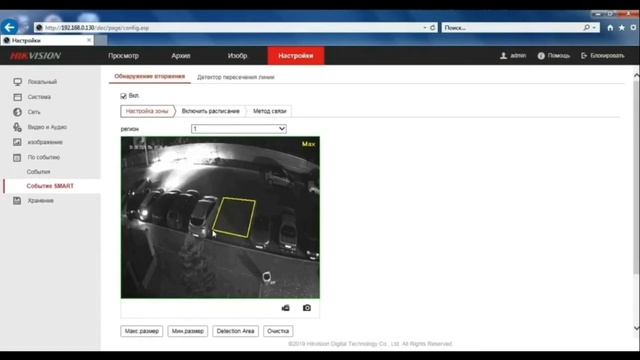
Task: Click the help info icon
Action: (541, 56)
